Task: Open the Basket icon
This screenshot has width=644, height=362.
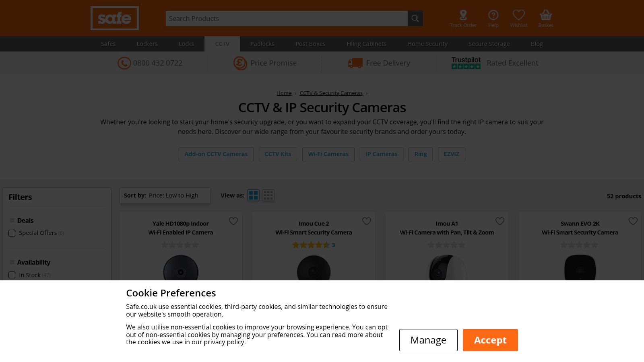Action: (546, 15)
